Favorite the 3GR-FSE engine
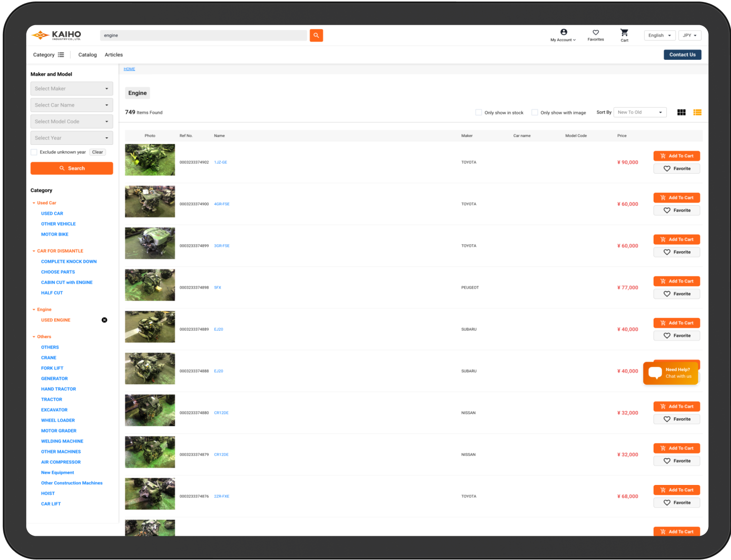The image size is (731, 560). pos(676,252)
